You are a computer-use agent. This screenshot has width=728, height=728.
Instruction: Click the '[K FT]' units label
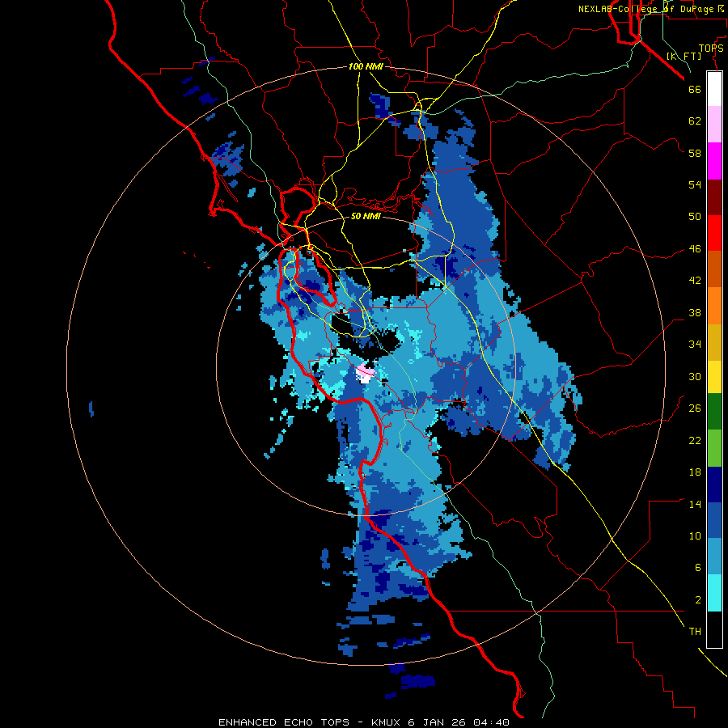pyautogui.click(x=684, y=56)
